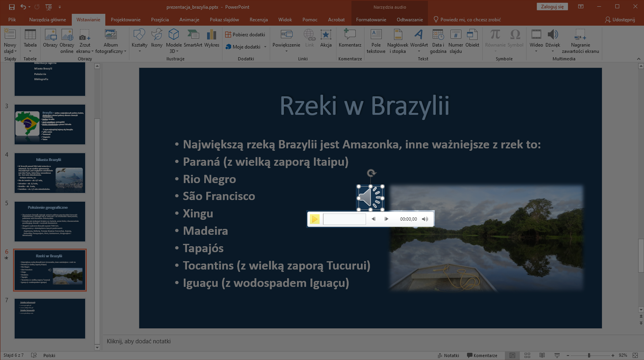
Task: Click Powiedz mi, co chcesz zrobić
Action: click(467, 19)
